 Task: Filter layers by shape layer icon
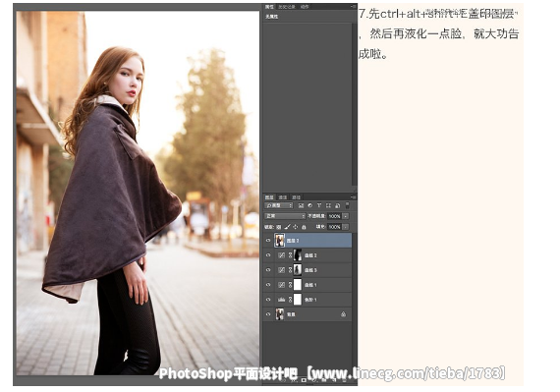coord(328,205)
